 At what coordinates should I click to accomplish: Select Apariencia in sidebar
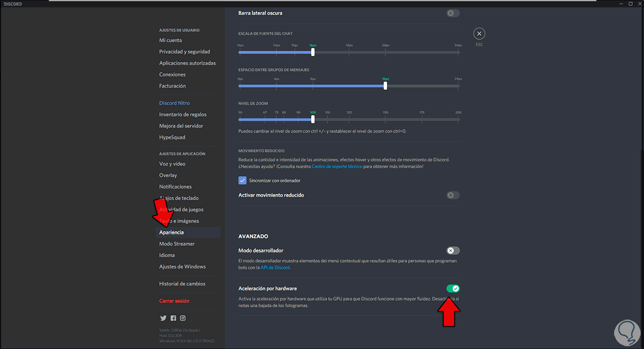(188, 232)
